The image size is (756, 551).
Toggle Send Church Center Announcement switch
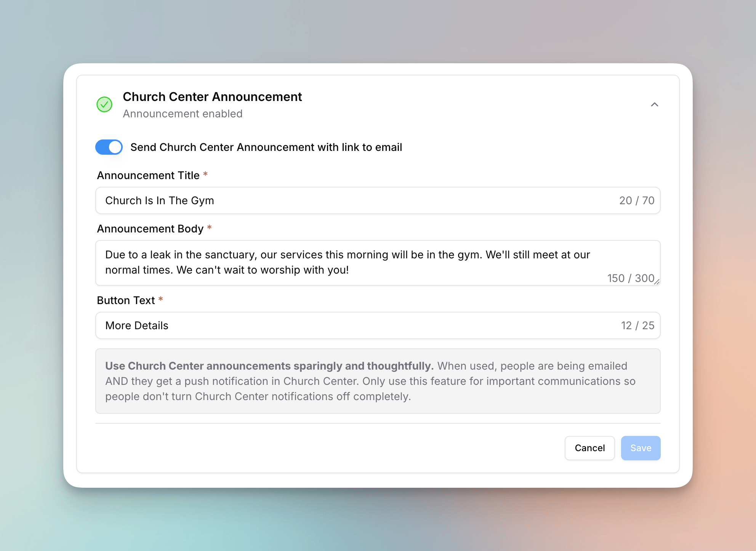point(109,147)
